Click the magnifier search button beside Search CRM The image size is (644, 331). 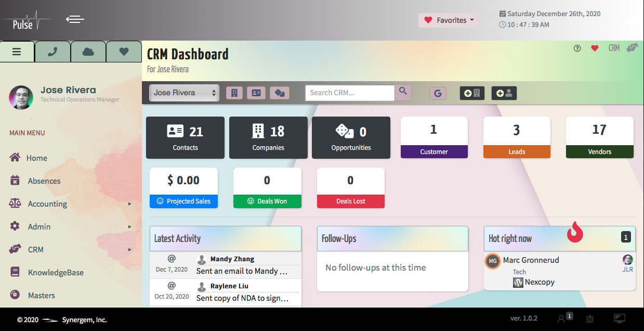click(403, 92)
